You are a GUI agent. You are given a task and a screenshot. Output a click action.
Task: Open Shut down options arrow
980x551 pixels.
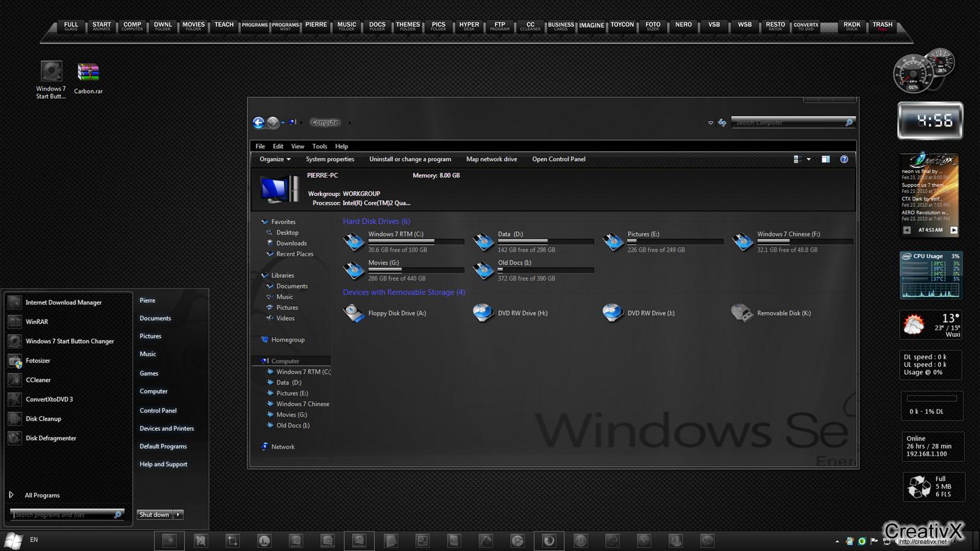[x=178, y=515]
